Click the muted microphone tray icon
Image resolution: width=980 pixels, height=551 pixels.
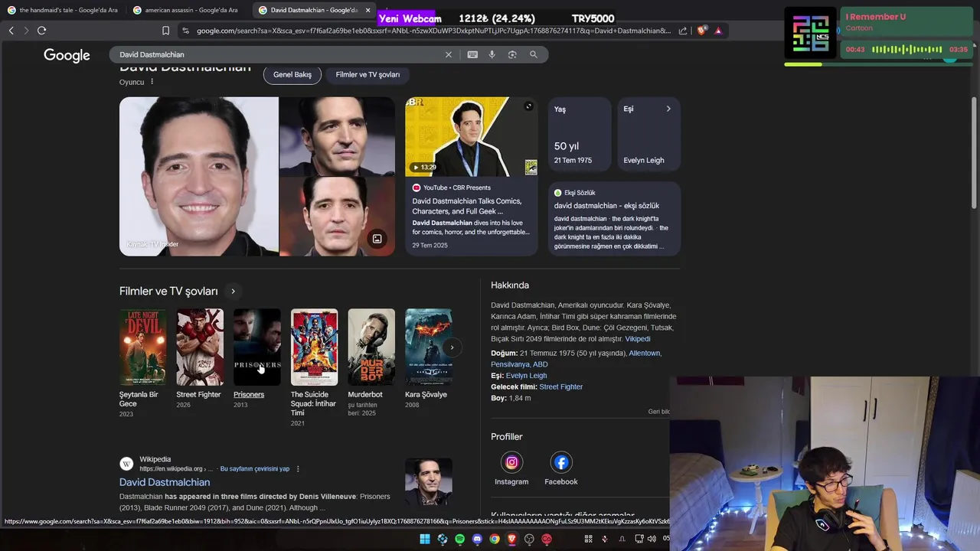pyautogui.click(x=605, y=539)
